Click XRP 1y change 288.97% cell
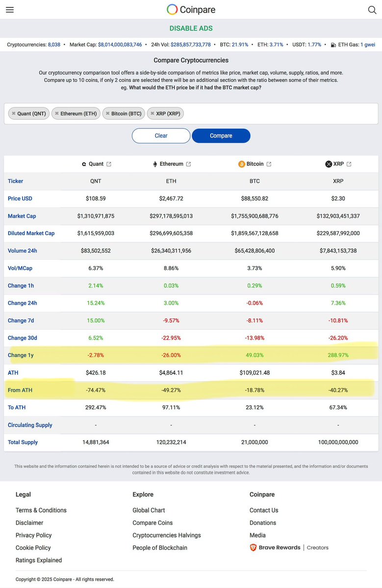The height and width of the screenshot is (588, 382). 338,355
